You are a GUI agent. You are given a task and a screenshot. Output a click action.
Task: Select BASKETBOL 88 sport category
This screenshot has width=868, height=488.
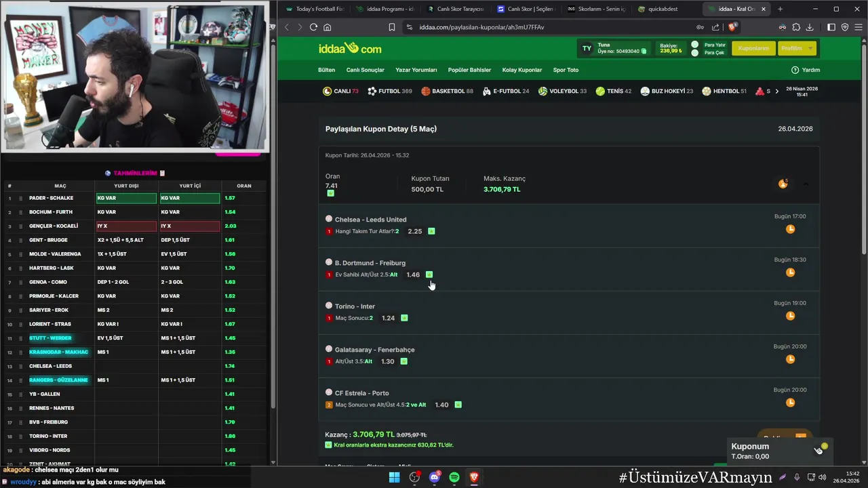(x=447, y=91)
